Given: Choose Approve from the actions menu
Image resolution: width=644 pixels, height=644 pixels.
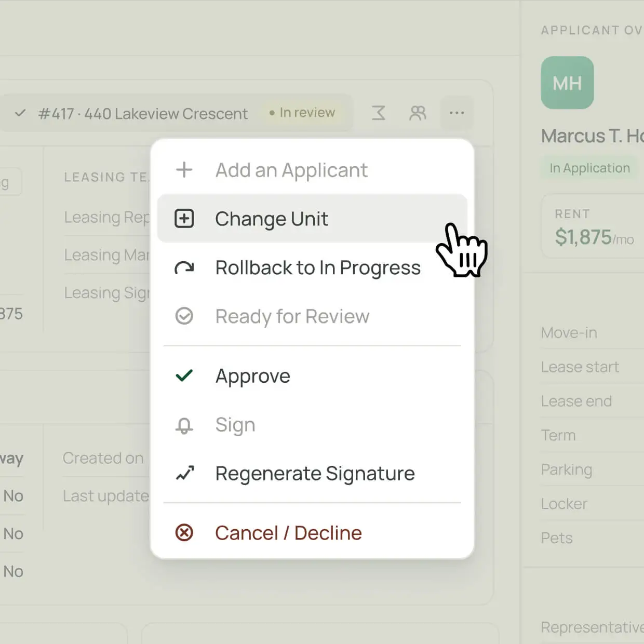Looking at the screenshot, I should tap(312, 375).
